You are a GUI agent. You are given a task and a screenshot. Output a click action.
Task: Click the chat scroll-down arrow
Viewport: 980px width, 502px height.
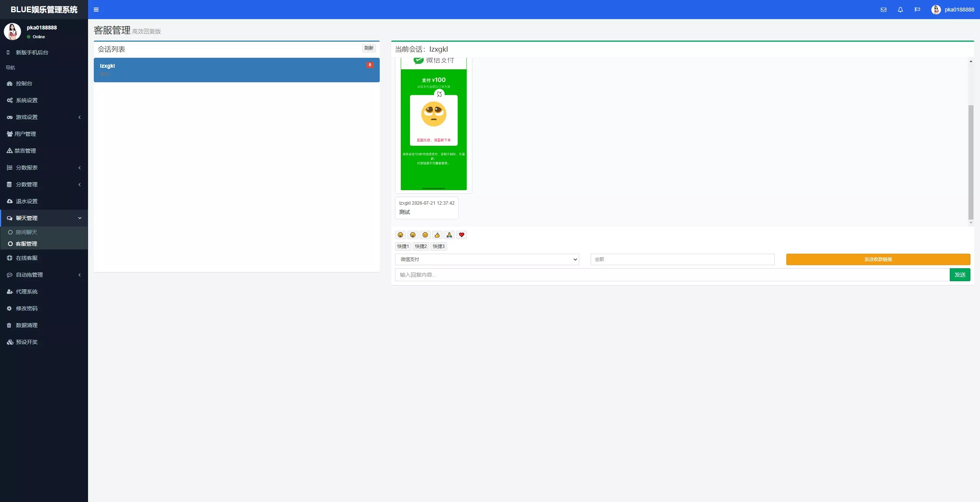click(x=971, y=223)
